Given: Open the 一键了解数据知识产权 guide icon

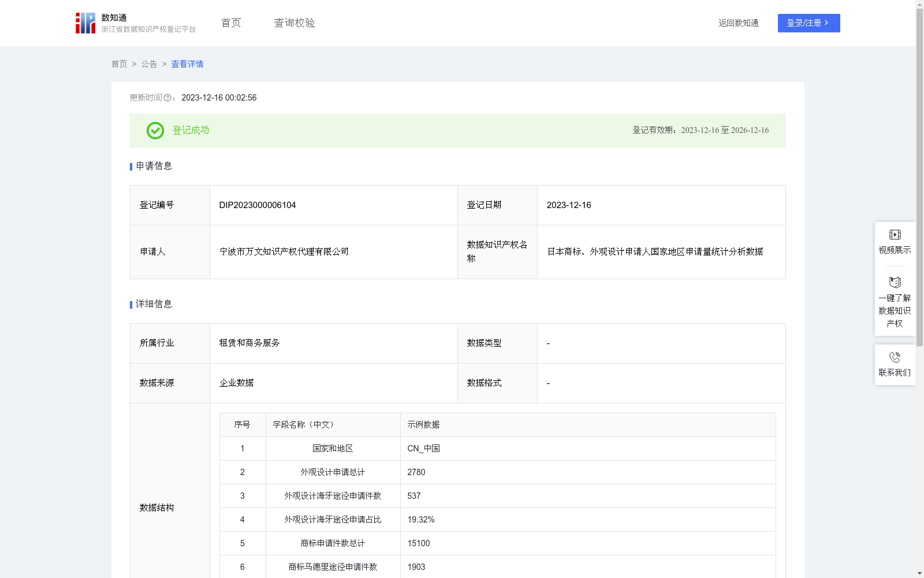Looking at the screenshot, I should 895,282.
